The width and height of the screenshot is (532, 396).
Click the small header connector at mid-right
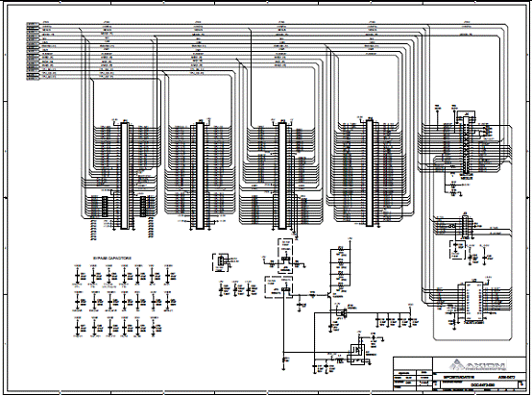pyautogui.click(x=465, y=226)
